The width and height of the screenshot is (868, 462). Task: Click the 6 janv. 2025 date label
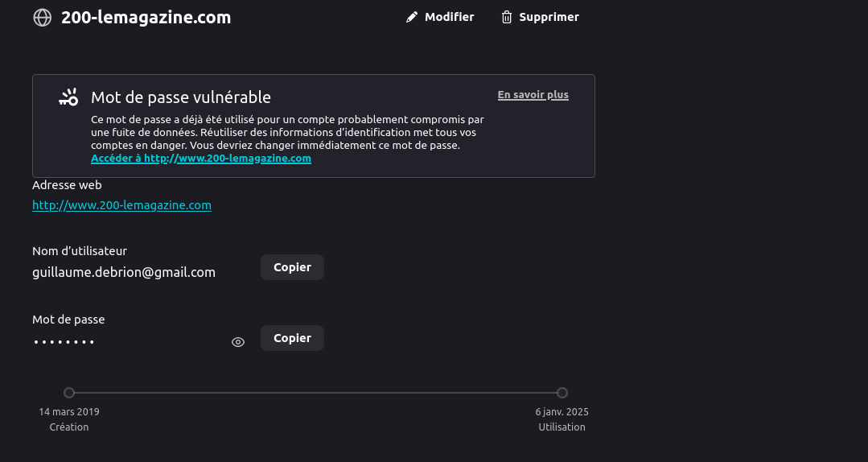click(x=562, y=412)
